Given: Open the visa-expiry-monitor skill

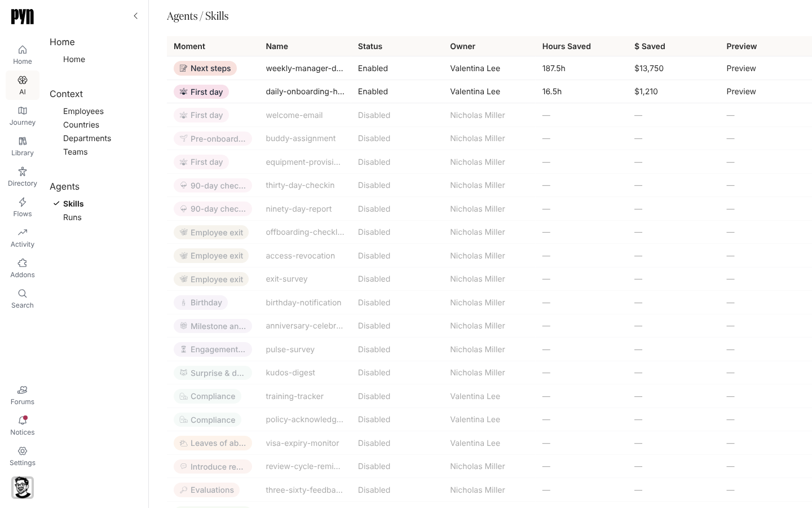Looking at the screenshot, I should click(302, 443).
